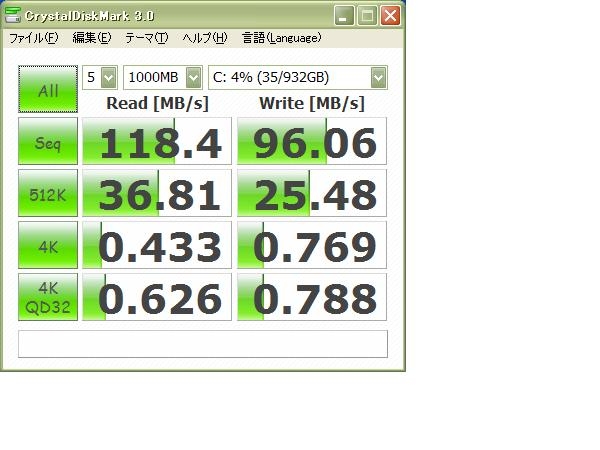Image resolution: width=600 pixels, height=450 pixels.
Task: Expand the 1000MB test size dropdown
Action: (194, 78)
